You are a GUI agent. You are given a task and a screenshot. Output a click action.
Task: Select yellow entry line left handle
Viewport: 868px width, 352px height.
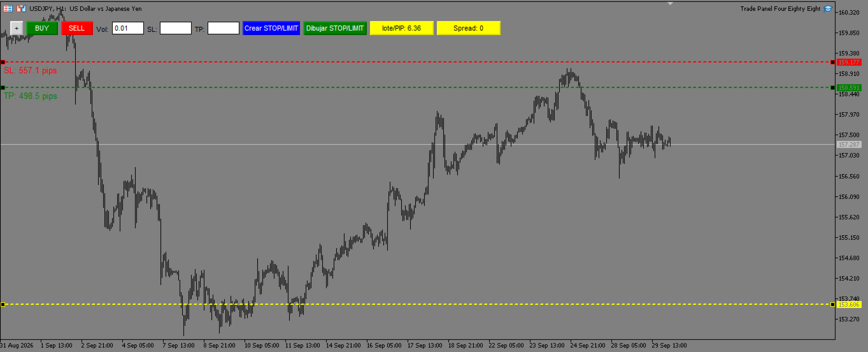point(3,305)
